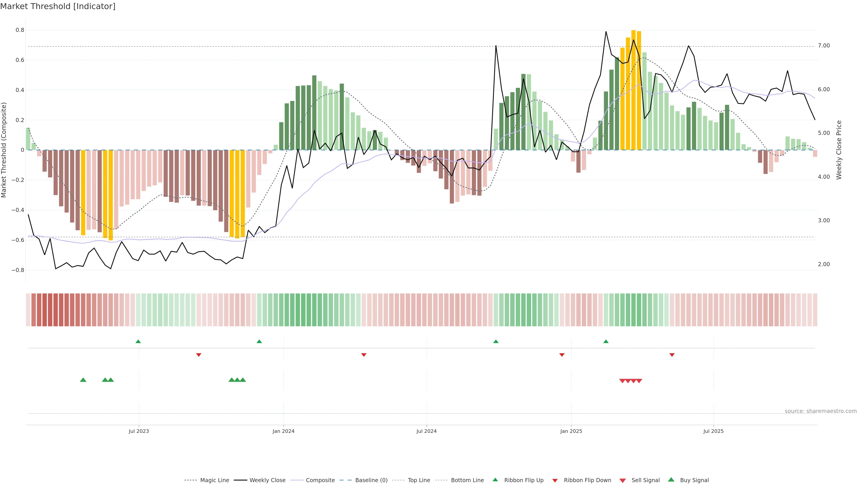Toggle the Top Line legend entry
This screenshot has width=868, height=488.
point(419,480)
